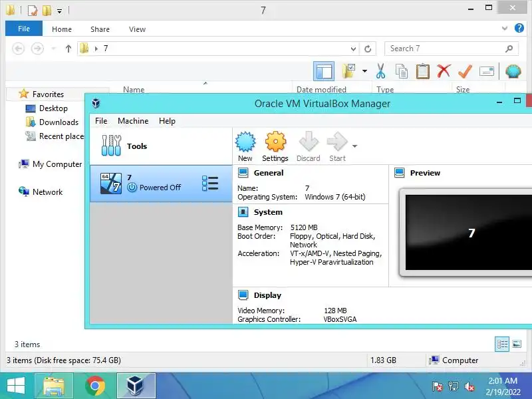
Task: Click the VirtualBox title bar cube icon
Action: [96, 103]
